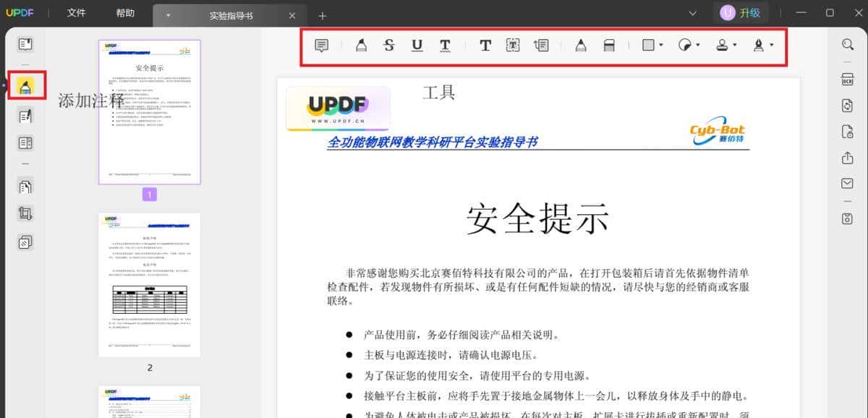This screenshot has height=418, width=868.
Task: Open the signature dropdown
Action: (x=760, y=45)
